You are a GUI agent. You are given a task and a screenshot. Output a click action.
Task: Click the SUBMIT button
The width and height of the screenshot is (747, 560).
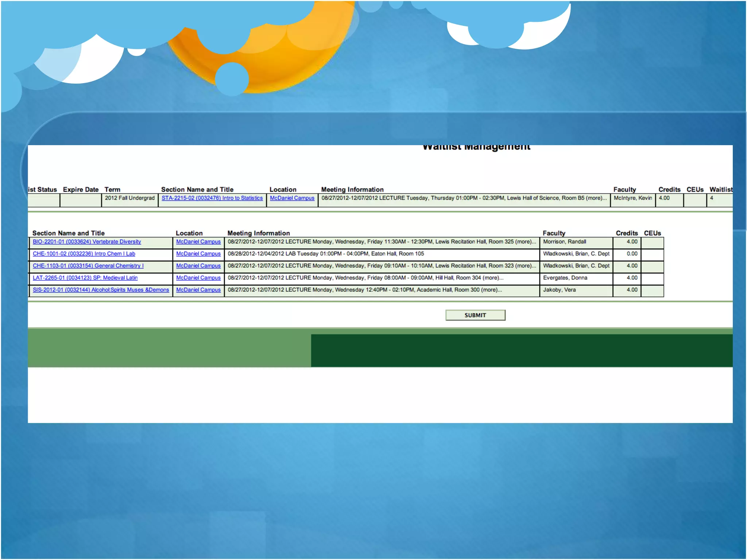tap(475, 315)
